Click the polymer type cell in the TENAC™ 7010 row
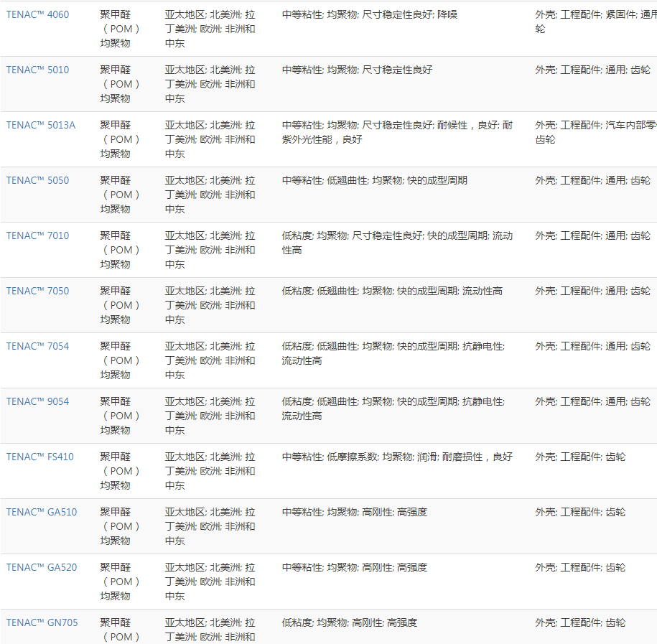Viewport: 657px width, 644px height. [119, 250]
